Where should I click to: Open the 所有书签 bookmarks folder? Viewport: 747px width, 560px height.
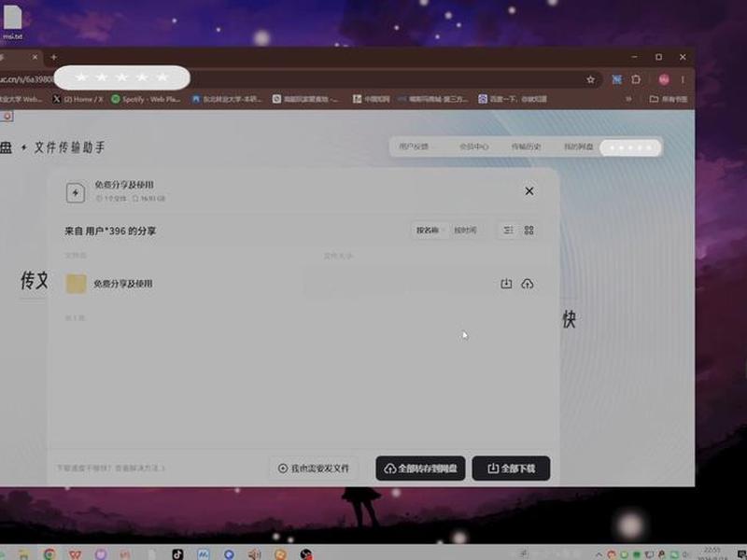669,99
